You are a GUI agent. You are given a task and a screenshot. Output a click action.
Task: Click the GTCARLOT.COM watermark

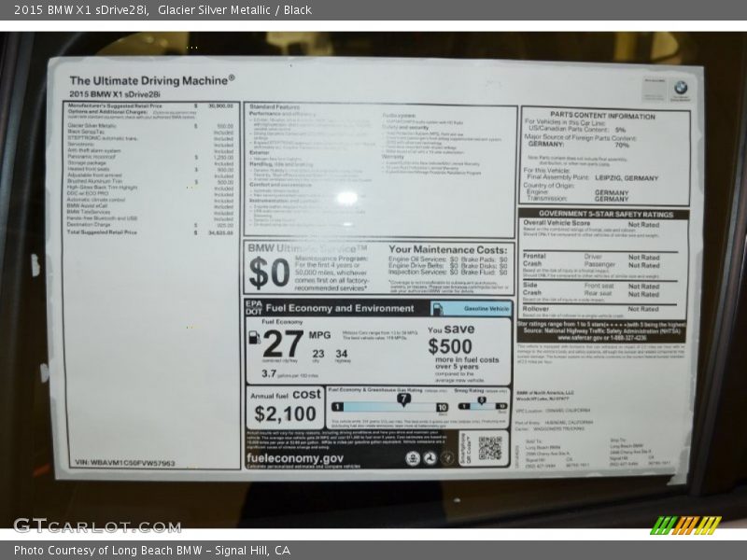84,525
